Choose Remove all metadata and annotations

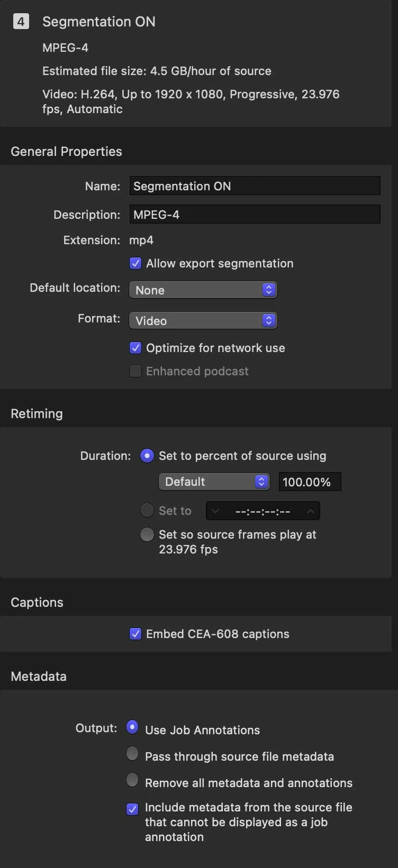(x=132, y=780)
